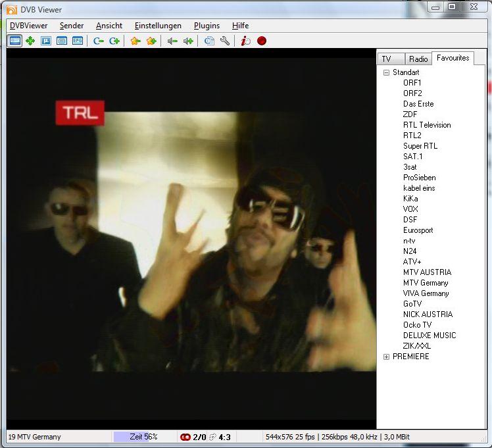The image size is (492, 448).
Task: Switch to 3sat channel
Action: point(410,167)
